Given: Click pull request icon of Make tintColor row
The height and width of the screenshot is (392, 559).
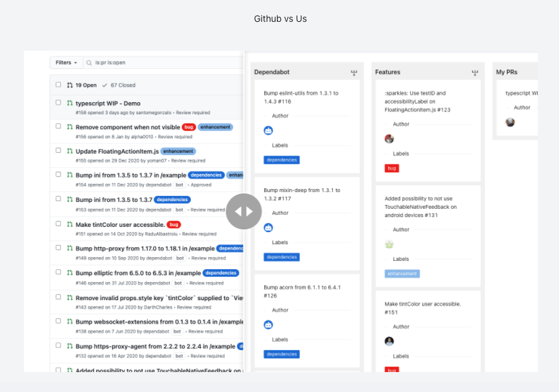Looking at the screenshot, I should (69, 224).
